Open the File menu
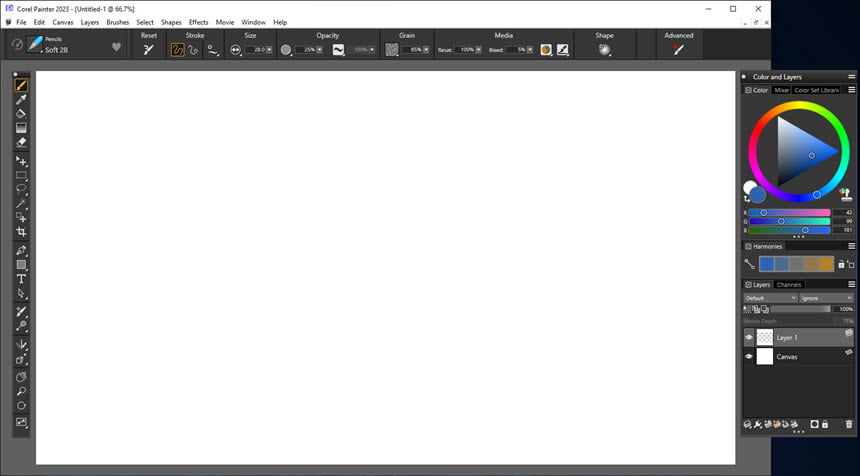This screenshot has height=476, width=860. pos(21,22)
